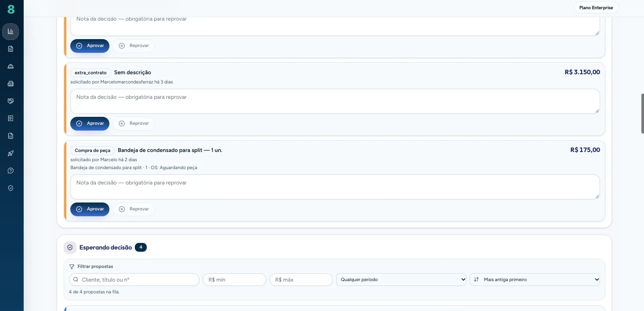Open the receipt list icon in sidebar
This screenshot has height=311, width=644.
11,118
